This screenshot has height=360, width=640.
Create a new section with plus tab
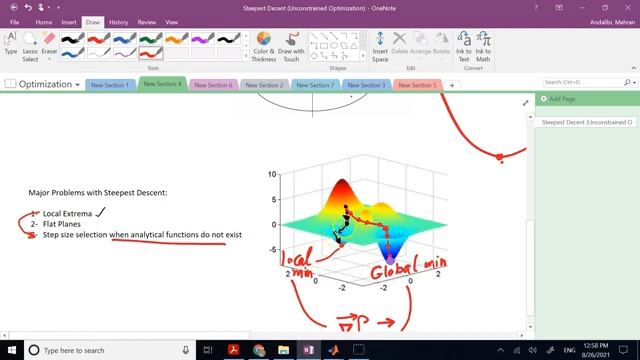(452, 85)
